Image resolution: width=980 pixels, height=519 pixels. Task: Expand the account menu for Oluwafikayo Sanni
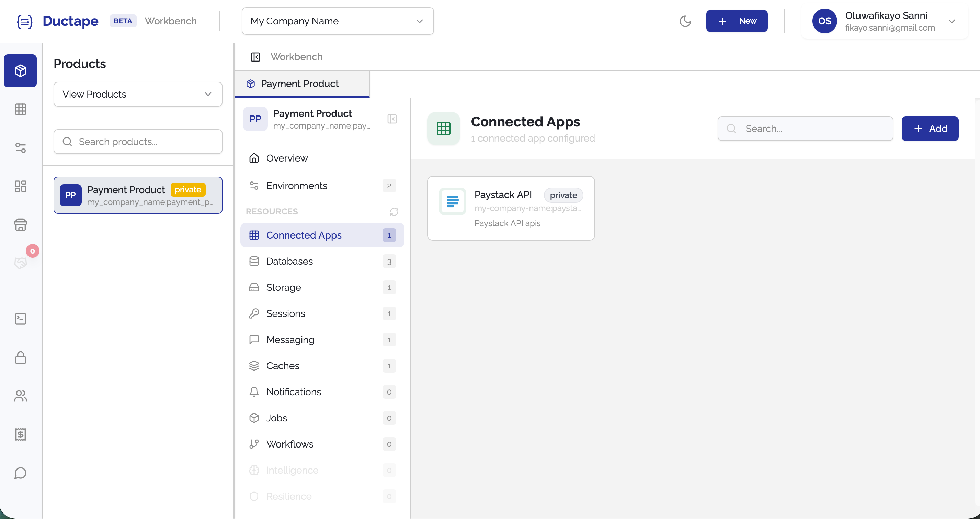coord(953,21)
